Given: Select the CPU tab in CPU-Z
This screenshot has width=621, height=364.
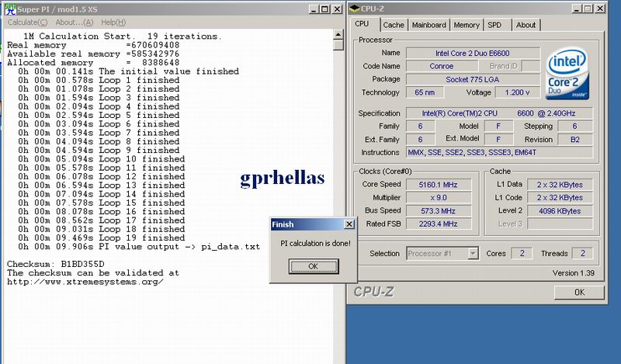Looking at the screenshot, I should pos(362,24).
